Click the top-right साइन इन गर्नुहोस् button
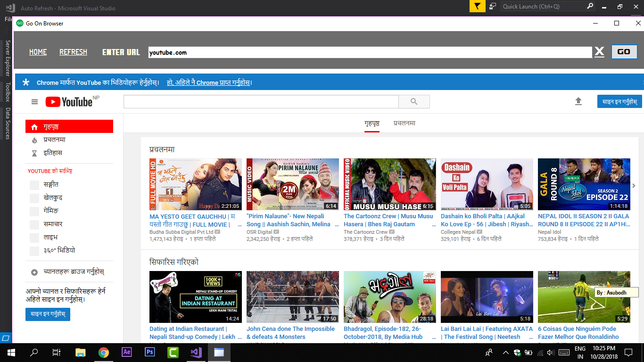This screenshot has height=362, width=644. click(x=619, y=101)
